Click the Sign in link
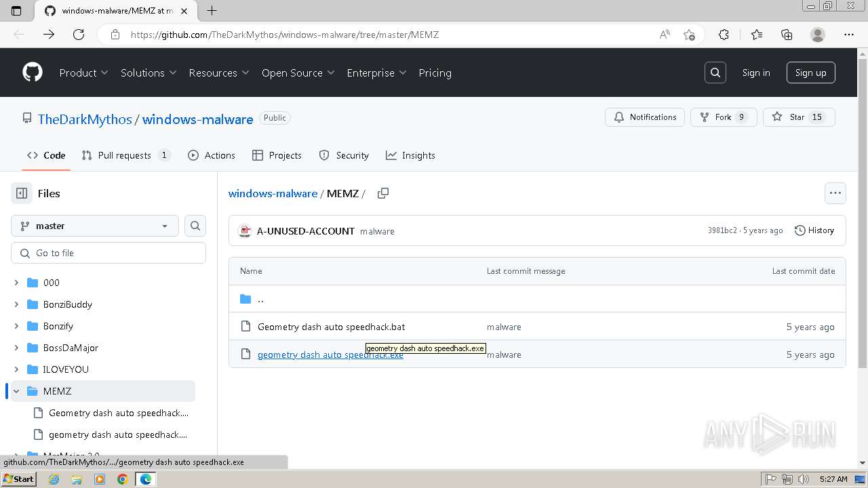 pos(756,73)
